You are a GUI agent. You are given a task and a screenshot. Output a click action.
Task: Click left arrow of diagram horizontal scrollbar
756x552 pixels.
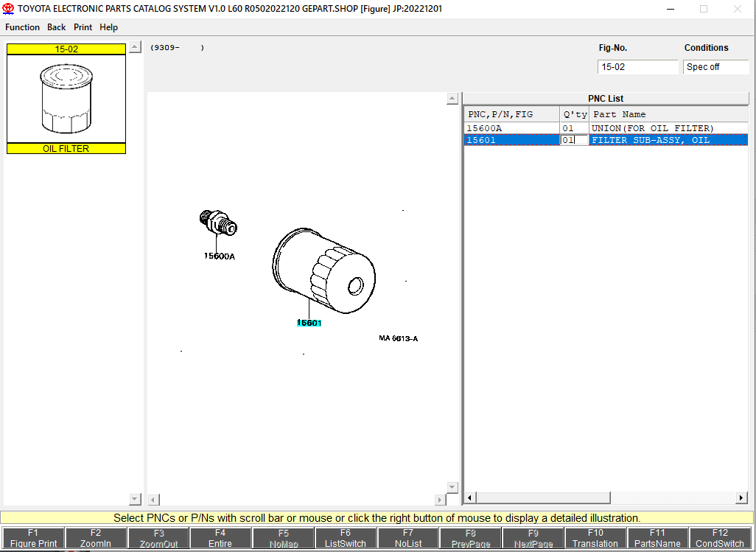pyautogui.click(x=153, y=500)
